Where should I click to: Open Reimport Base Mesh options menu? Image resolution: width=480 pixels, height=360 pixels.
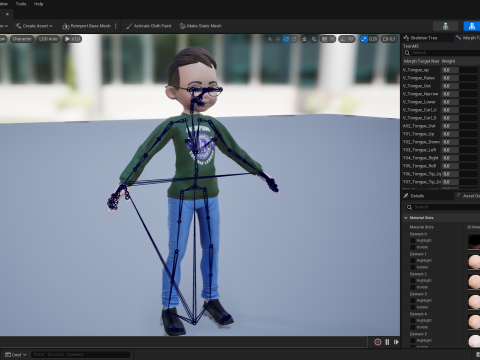tap(116, 26)
